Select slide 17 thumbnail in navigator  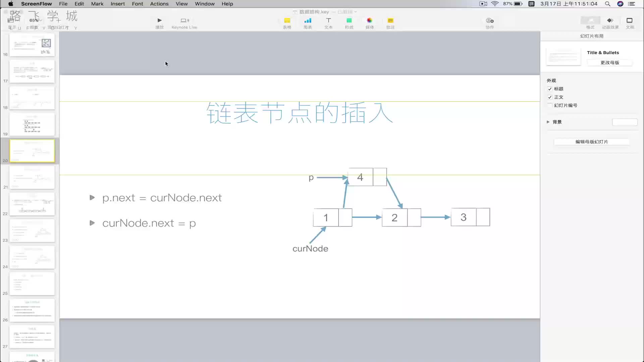tap(32, 71)
